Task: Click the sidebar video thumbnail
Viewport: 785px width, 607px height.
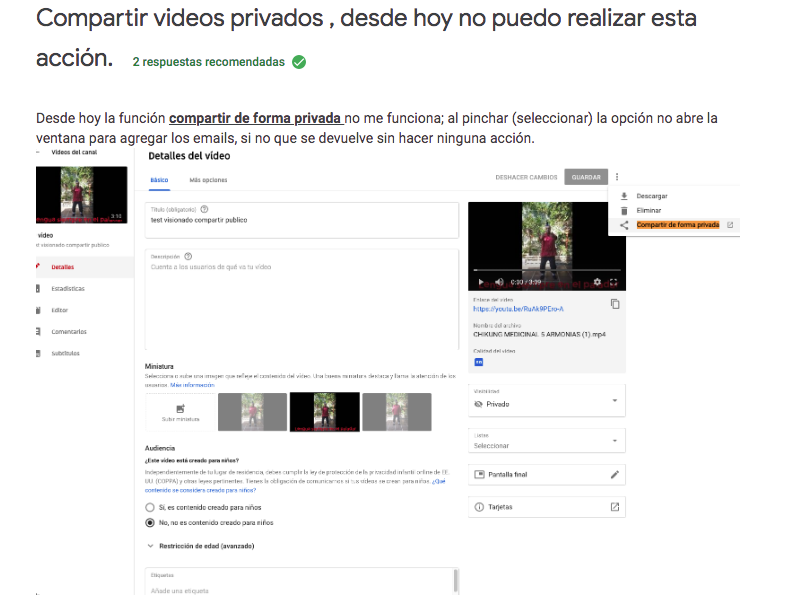Action: 82,195
